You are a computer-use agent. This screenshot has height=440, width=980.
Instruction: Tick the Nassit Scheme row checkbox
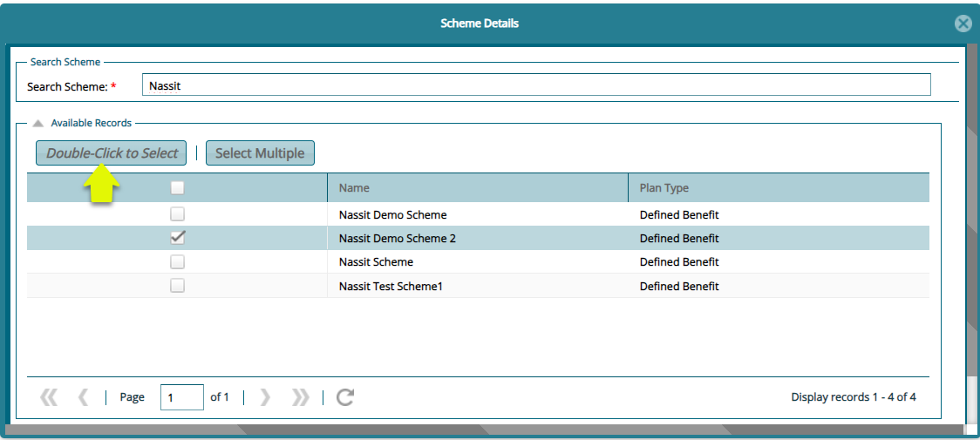(x=177, y=261)
